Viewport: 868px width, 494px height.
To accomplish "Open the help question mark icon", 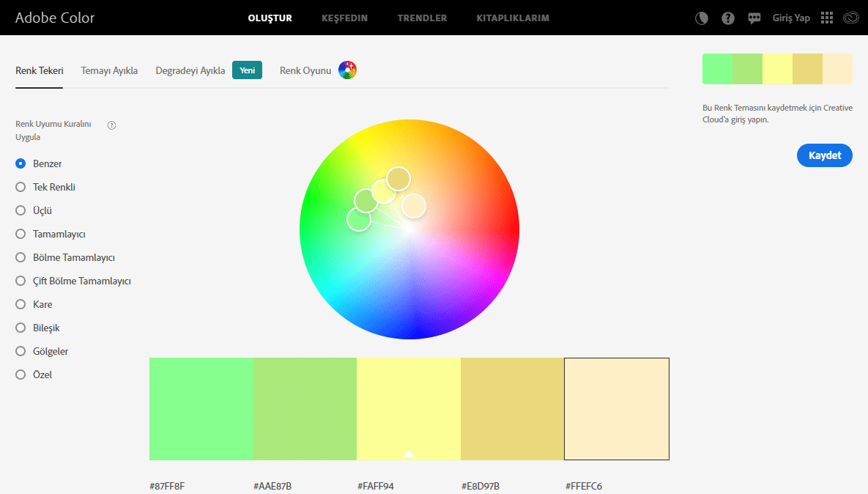I will pos(728,18).
